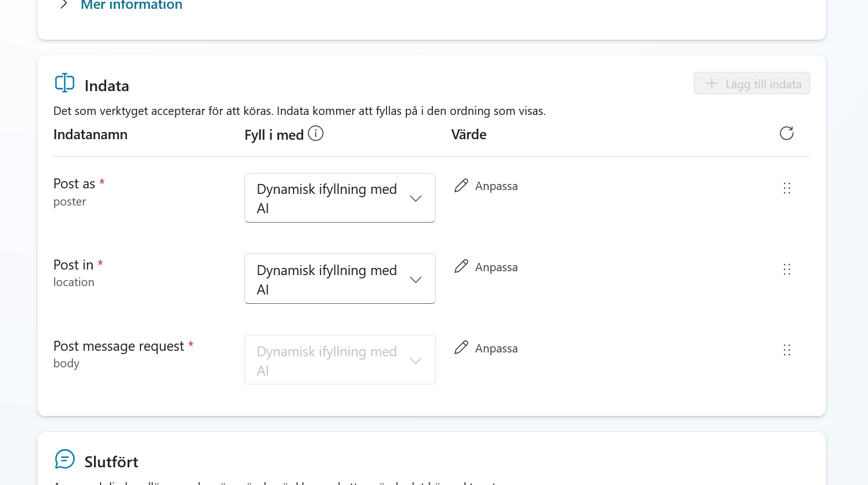Image resolution: width=868 pixels, height=485 pixels.
Task: Add input with Lägg till indata
Action: point(752,83)
